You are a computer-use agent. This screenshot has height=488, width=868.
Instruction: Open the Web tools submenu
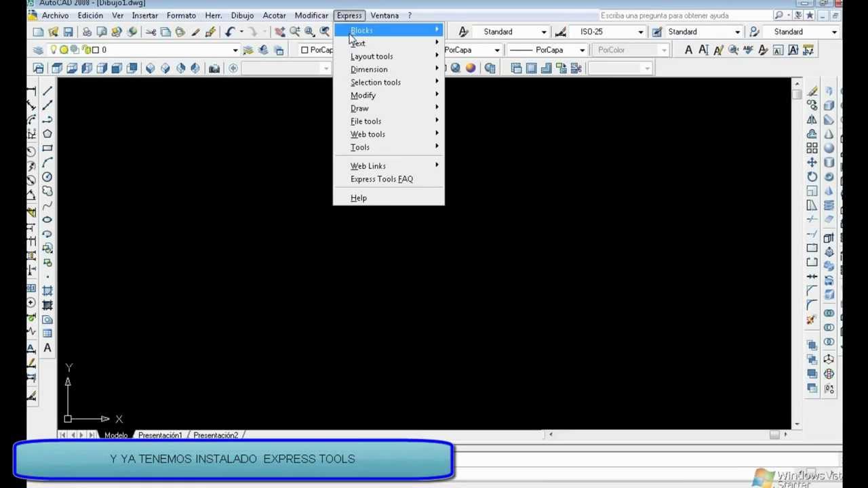point(389,134)
